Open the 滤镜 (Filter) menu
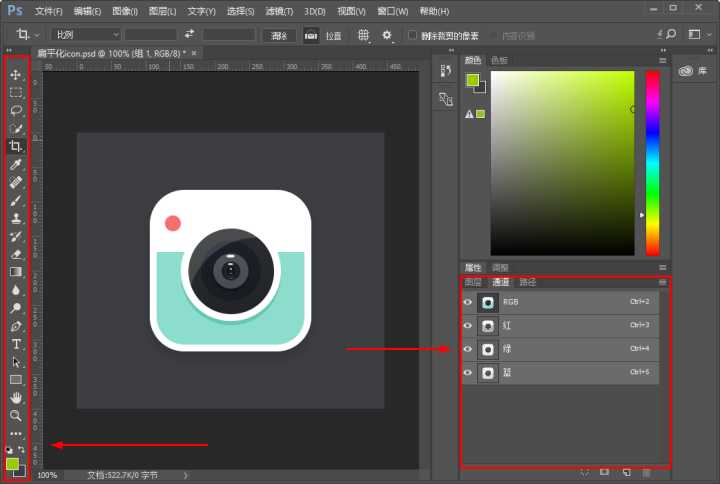This screenshot has height=484, width=720. pyautogui.click(x=279, y=11)
